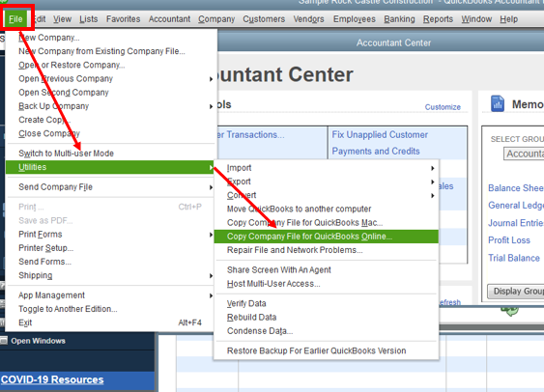This screenshot has width=544, height=392.
Task: Open the Banking menu
Action: point(399,19)
